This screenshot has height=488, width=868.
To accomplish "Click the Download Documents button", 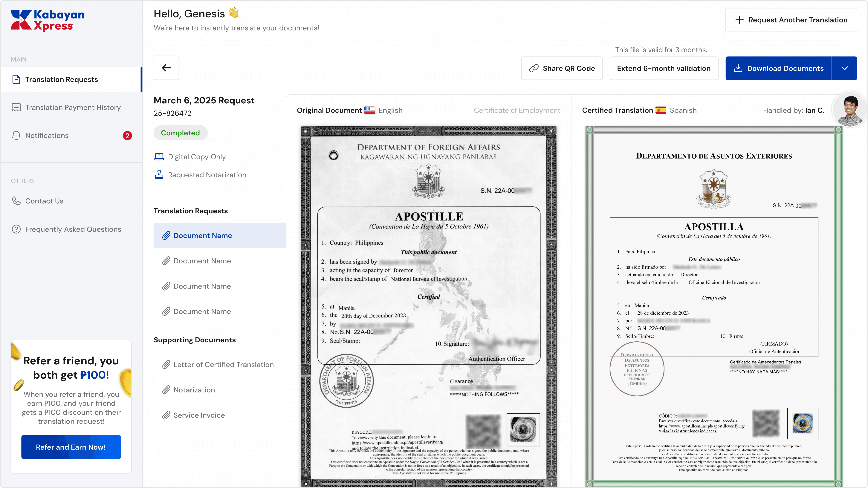I will pyautogui.click(x=778, y=68).
